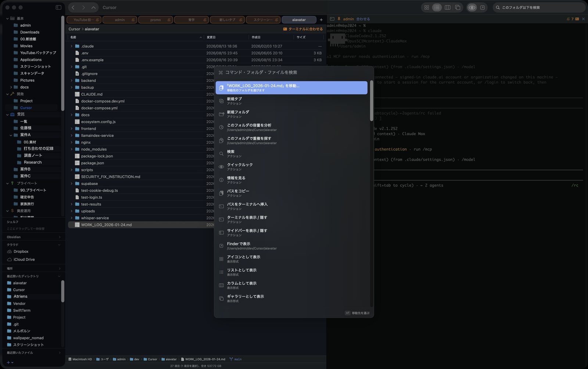Click the 移動先を選ぶ button in palette footer
Viewport: 588px width, 369px height.
[x=357, y=313]
